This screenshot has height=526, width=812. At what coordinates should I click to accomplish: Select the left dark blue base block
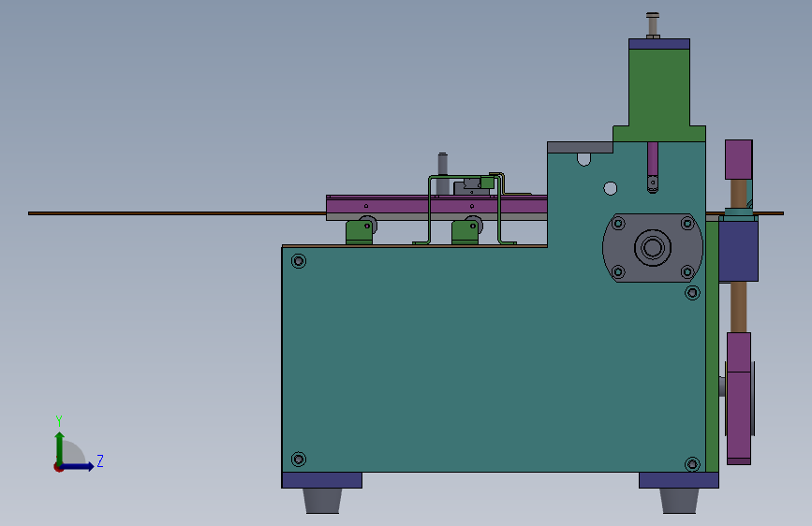click(x=321, y=480)
